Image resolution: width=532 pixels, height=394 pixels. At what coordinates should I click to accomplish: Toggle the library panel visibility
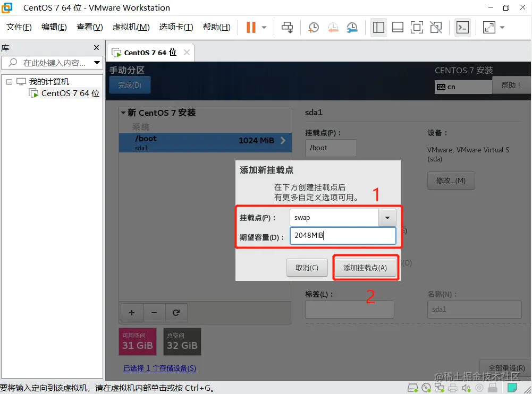coord(378,27)
